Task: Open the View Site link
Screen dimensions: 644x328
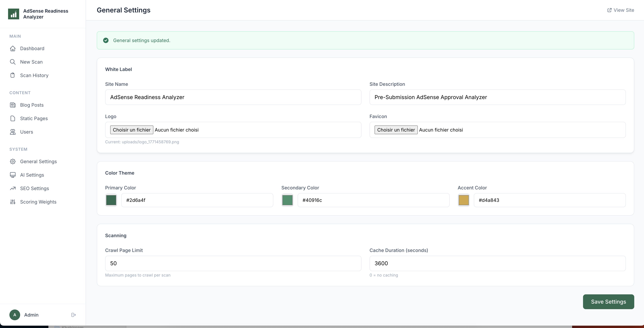Action: (x=620, y=10)
